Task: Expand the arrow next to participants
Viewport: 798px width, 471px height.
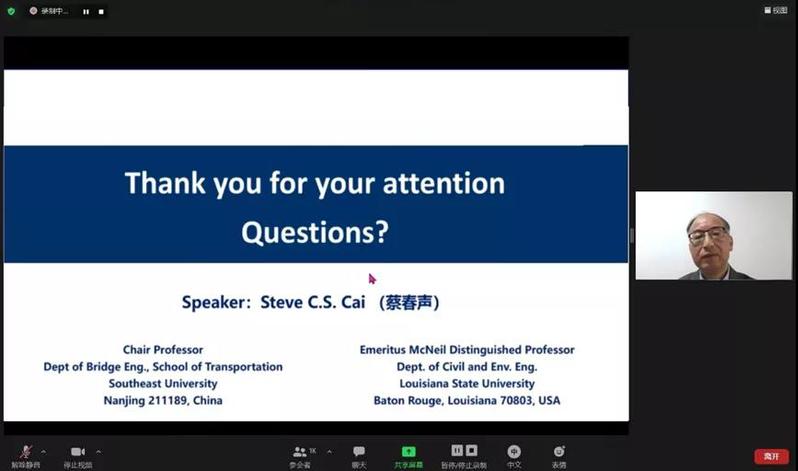Action: [329, 451]
